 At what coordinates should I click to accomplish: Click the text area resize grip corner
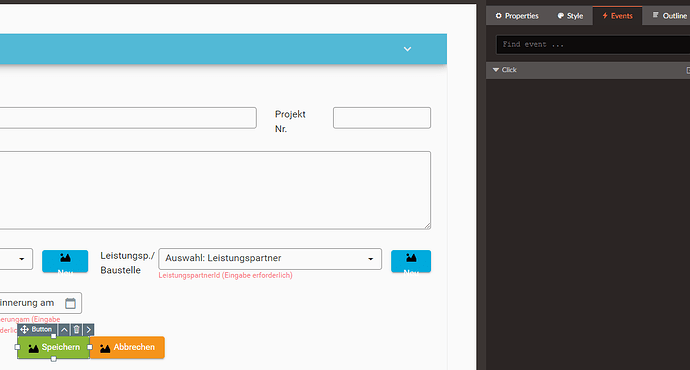click(x=427, y=226)
